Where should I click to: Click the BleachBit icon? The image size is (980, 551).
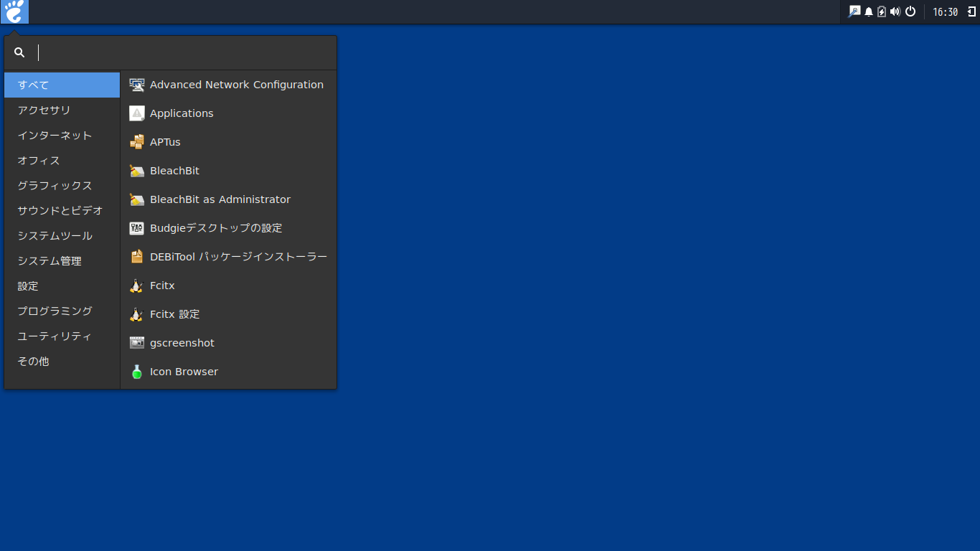[x=136, y=171]
